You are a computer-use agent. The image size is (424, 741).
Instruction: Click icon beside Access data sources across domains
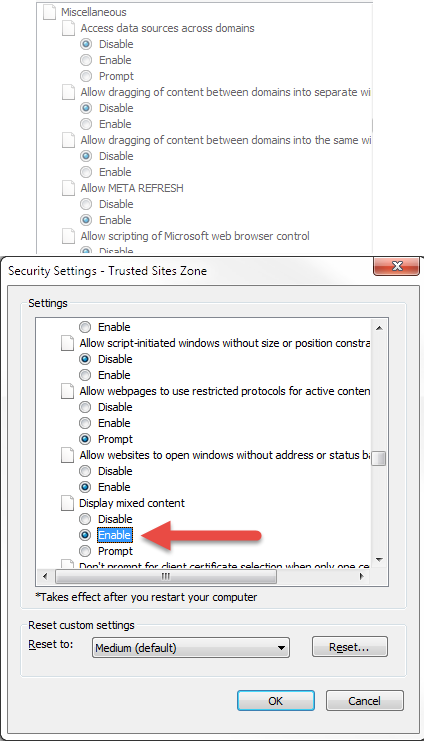pos(69,28)
